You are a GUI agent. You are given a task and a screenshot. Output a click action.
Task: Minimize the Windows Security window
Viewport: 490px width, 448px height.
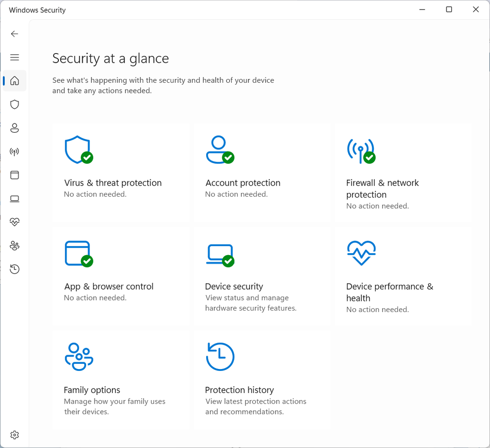click(x=422, y=10)
